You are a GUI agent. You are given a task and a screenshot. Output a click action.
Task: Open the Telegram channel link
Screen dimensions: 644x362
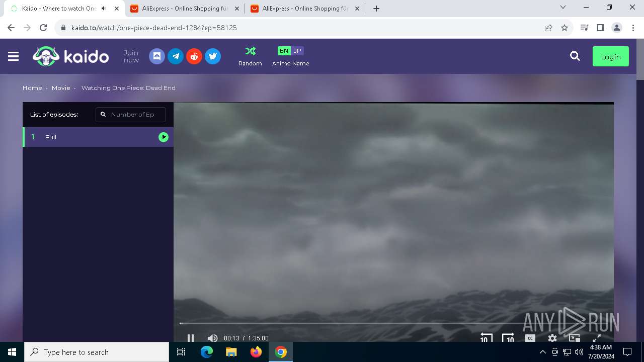(176, 56)
